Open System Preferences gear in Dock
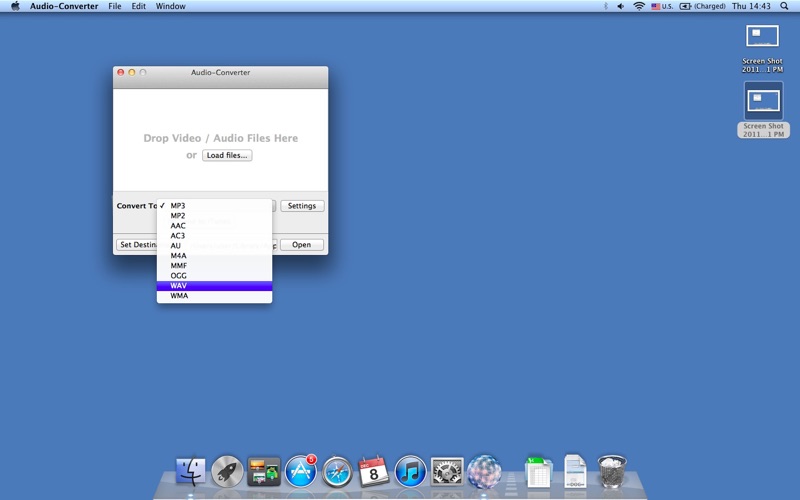The height and width of the screenshot is (500, 800). coord(447,471)
